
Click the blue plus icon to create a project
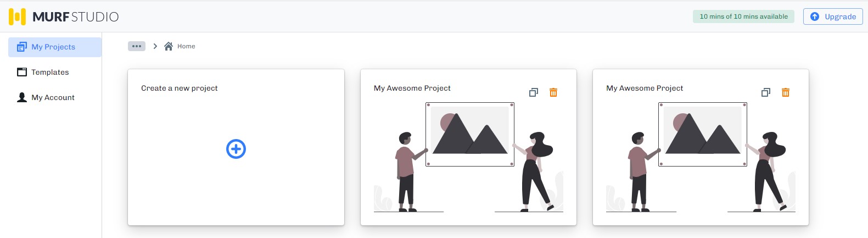coord(236,149)
